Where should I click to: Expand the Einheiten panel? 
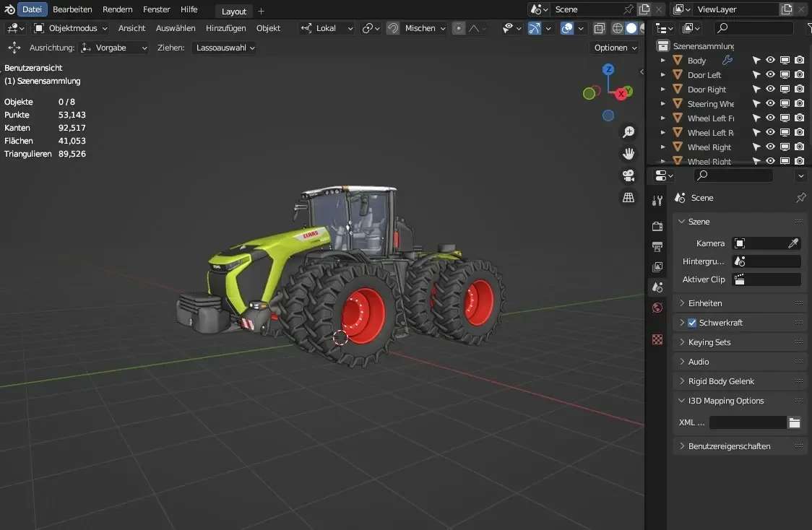(704, 303)
